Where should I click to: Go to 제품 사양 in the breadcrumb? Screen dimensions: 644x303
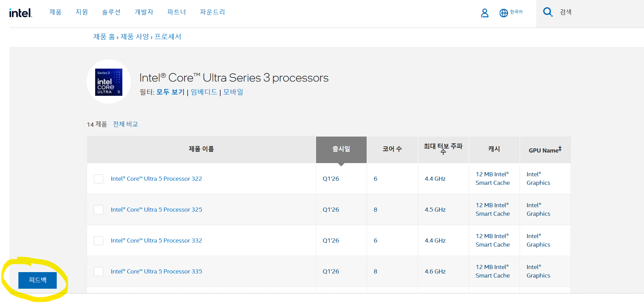(135, 37)
